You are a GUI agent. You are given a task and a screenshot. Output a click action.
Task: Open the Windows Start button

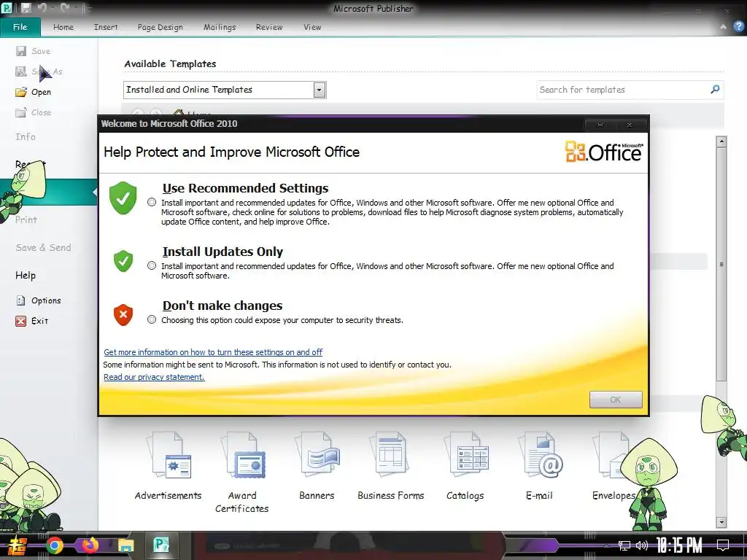[17, 545]
